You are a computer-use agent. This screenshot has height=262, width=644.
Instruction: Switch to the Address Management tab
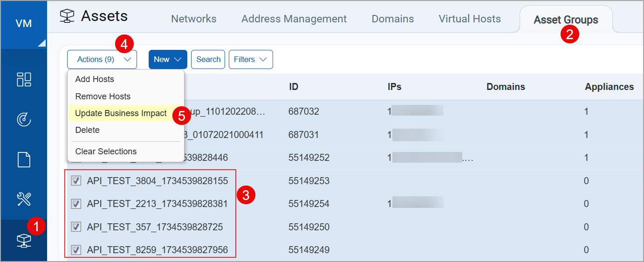(x=294, y=19)
